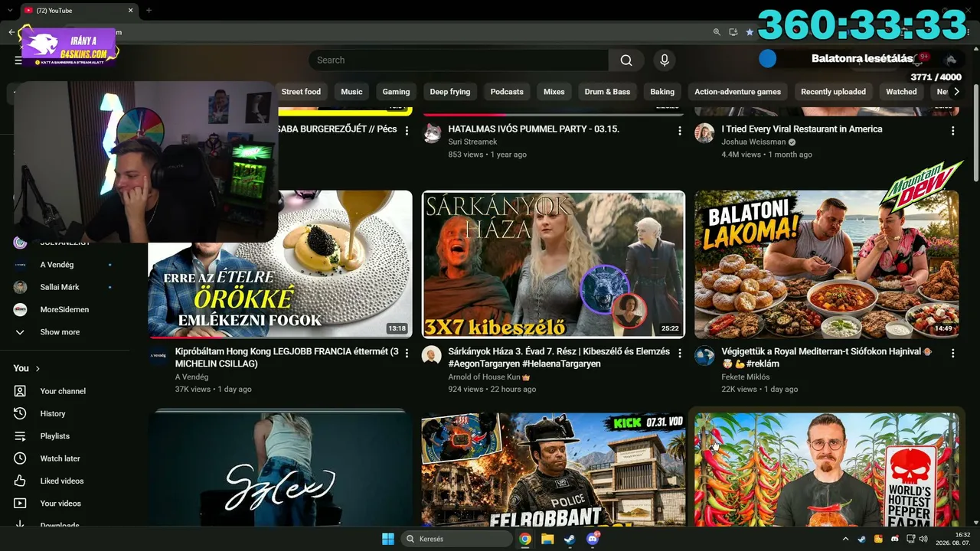Show hidden system tray icons
The width and height of the screenshot is (980, 551).
tap(845, 539)
